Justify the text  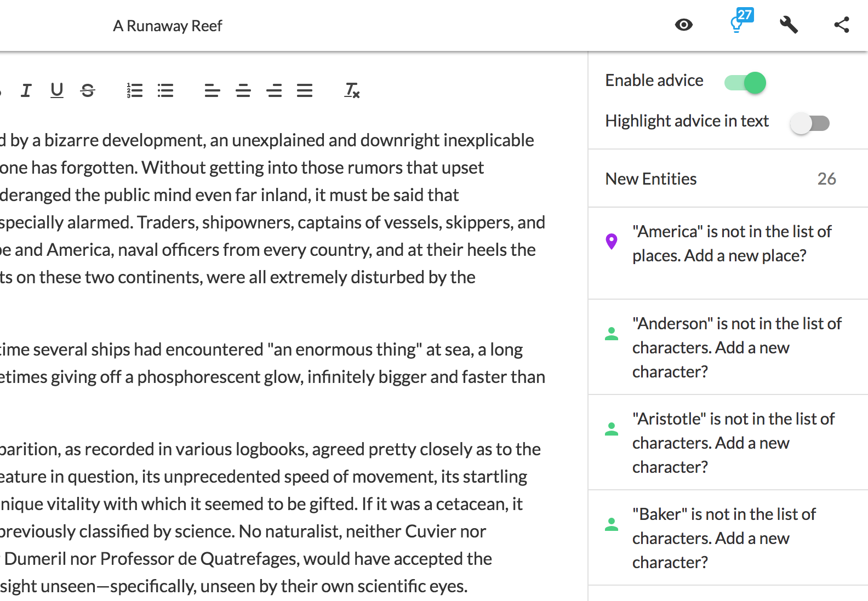coord(305,90)
